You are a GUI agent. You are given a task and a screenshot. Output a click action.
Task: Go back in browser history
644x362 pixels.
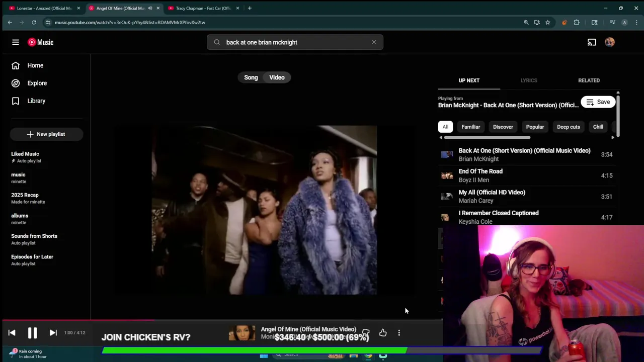click(10, 22)
